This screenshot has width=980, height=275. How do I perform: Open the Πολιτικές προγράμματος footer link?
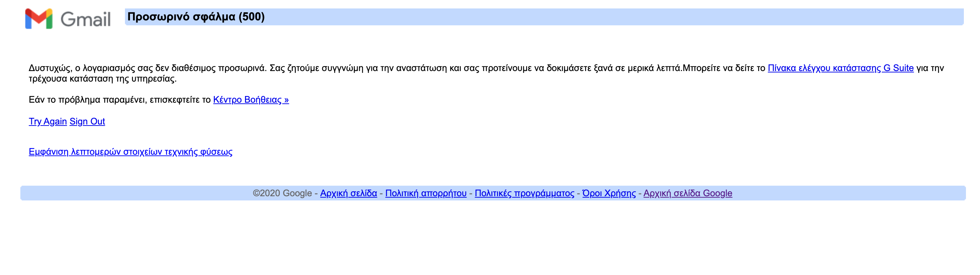pyautogui.click(x=524, y=193)
